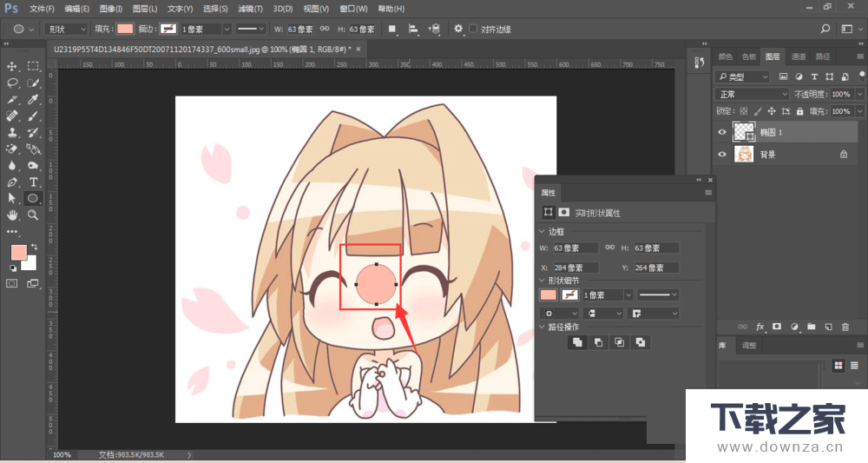Toggle lock position

(x=772, y=111)
